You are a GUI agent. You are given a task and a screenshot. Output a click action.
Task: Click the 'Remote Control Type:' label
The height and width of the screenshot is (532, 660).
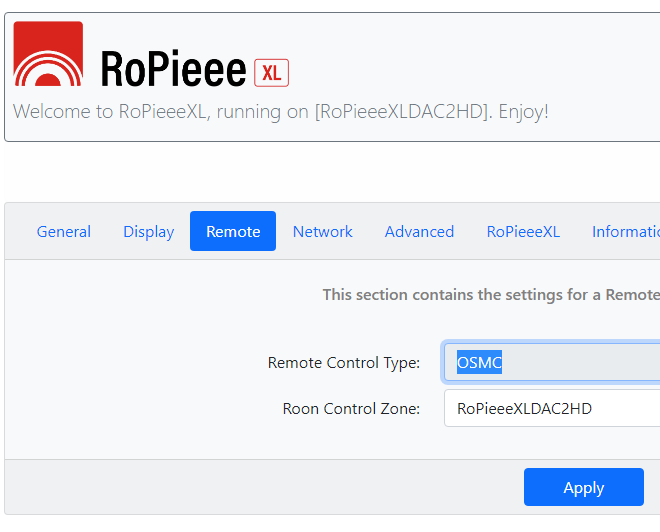[344, 363]
